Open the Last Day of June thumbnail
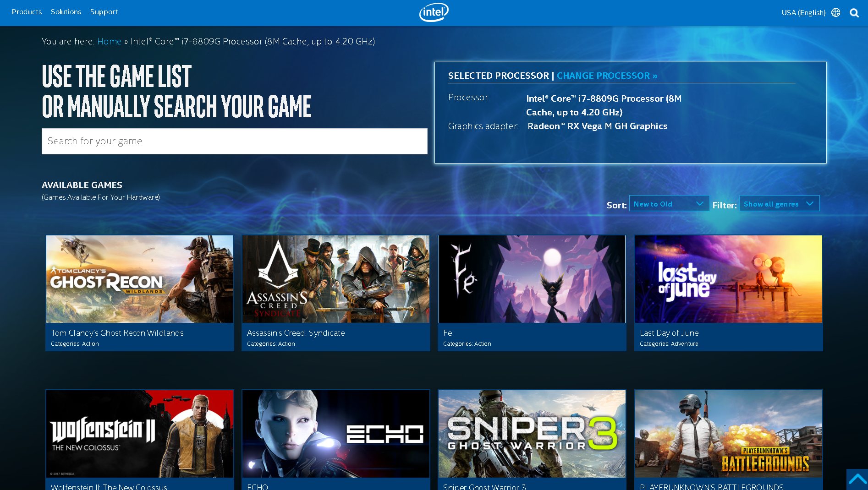 [729, 279]
